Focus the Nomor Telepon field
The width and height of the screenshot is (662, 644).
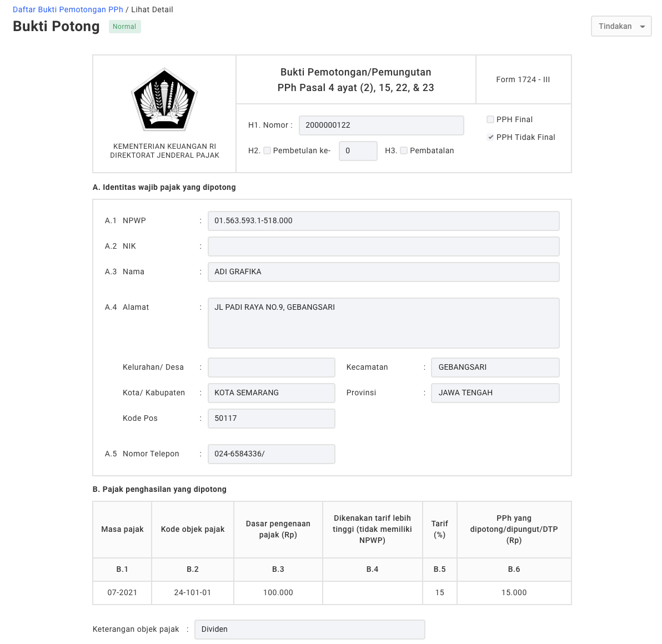coord(272,454)
